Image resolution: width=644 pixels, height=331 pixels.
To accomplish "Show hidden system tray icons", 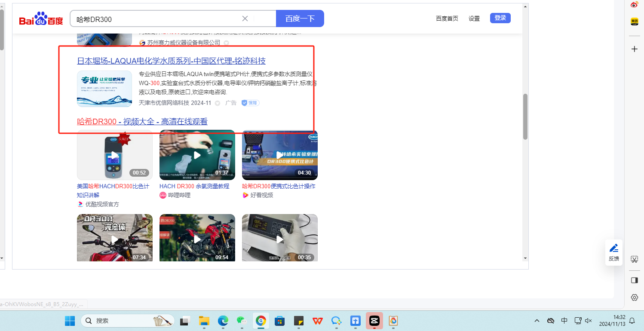I will click(x=537, y=321).
